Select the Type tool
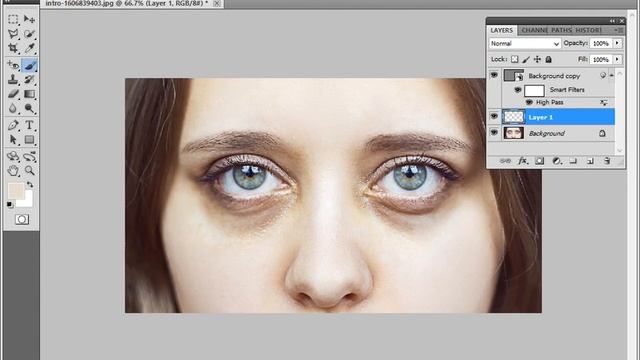This screenshot has height=360, width=640. tap(29, 125)
